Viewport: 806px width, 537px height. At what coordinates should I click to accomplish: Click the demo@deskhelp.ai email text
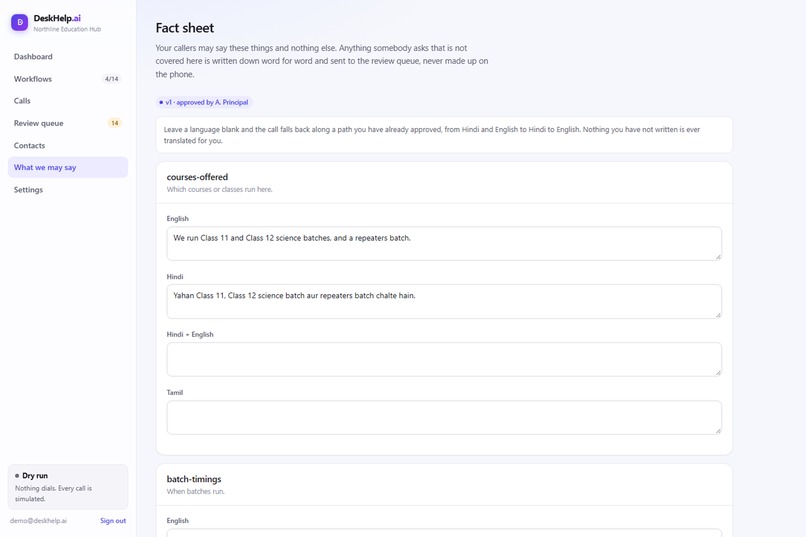(38, 521)
